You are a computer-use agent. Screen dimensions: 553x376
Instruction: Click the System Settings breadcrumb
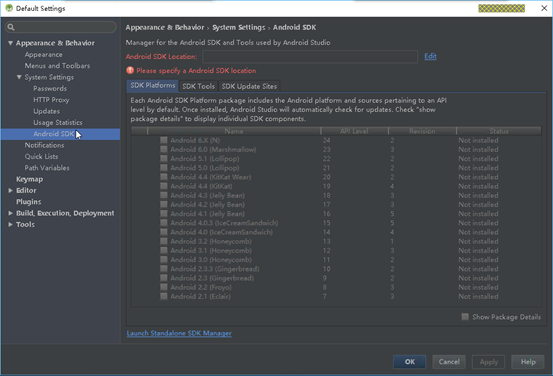pyautogui.click(x=238, y=28)
